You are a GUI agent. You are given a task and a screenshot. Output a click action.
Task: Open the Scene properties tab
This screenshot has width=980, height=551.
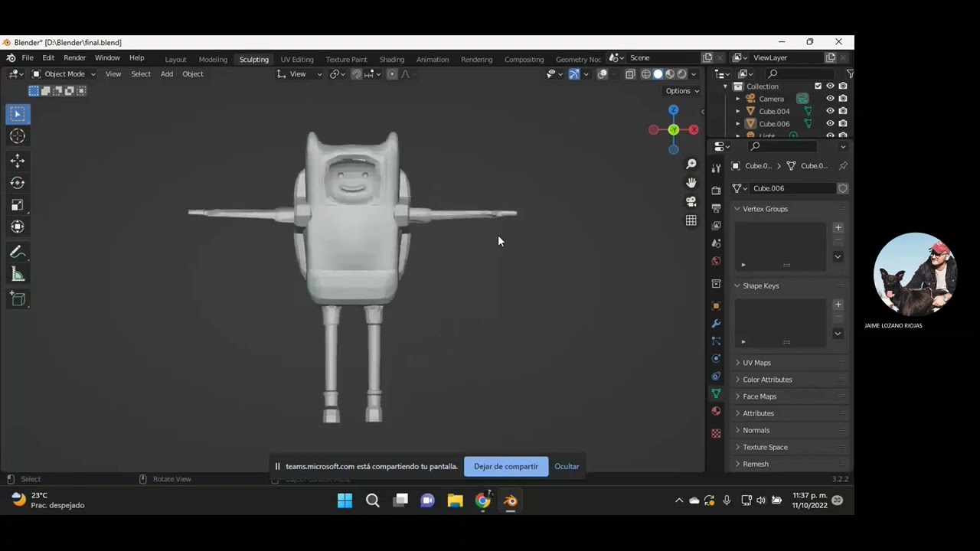pyautogui.click(x=716, y=243)
